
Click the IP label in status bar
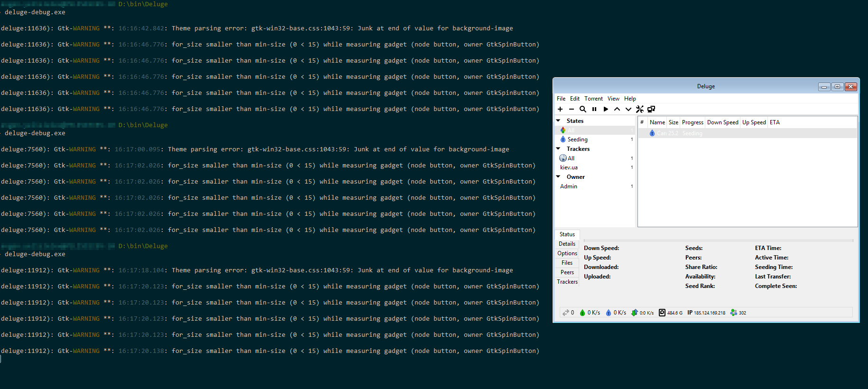tap(690, 313)
